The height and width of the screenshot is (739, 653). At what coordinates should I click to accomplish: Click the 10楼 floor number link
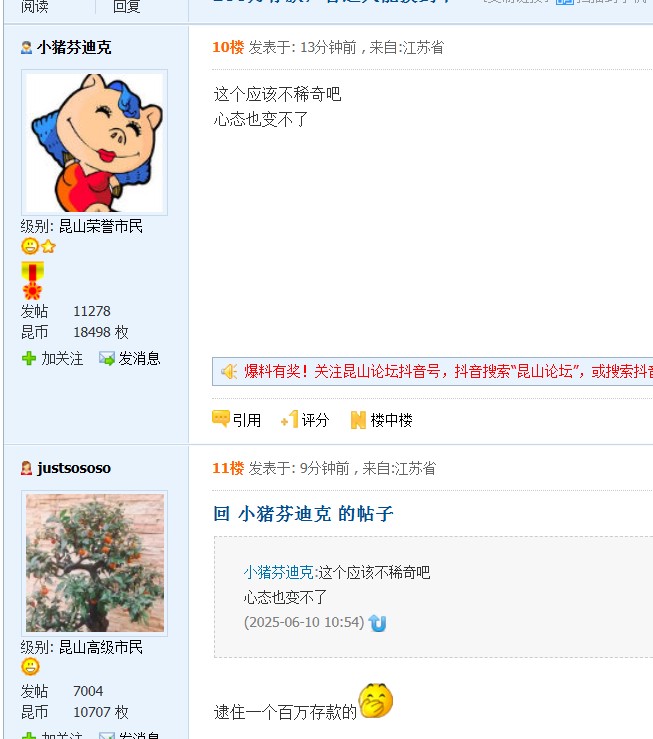click(x=228, y=47)
